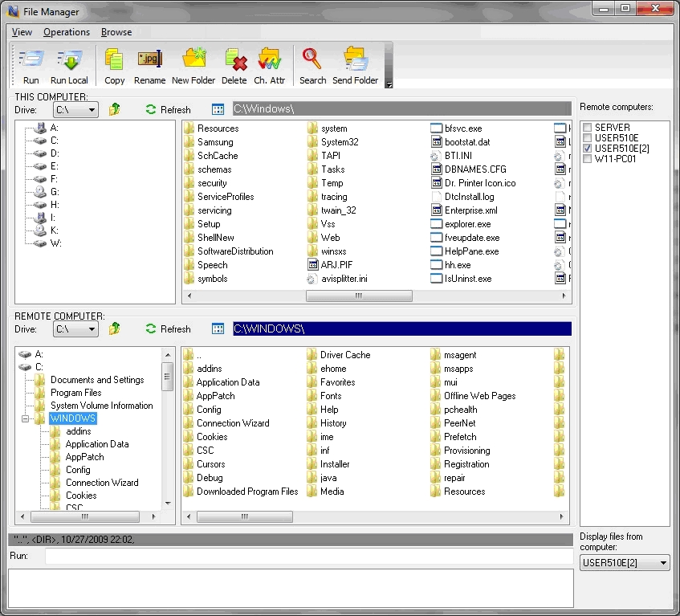Viewport: 680px width, 616px height.
Task: Refresh the Remote Computer file list
Action: [168, 329]
